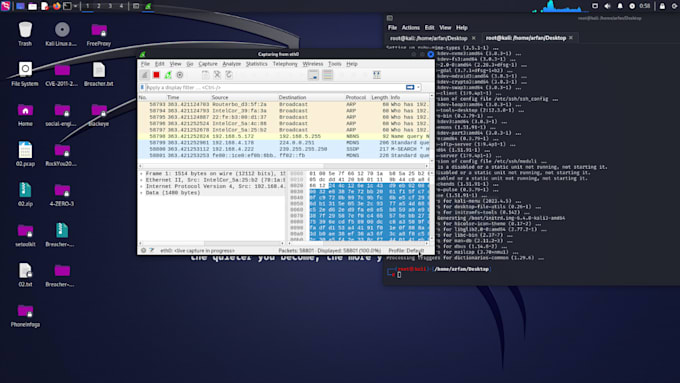Open the Edit menu in Wireshark

click(x=160, y=64)
